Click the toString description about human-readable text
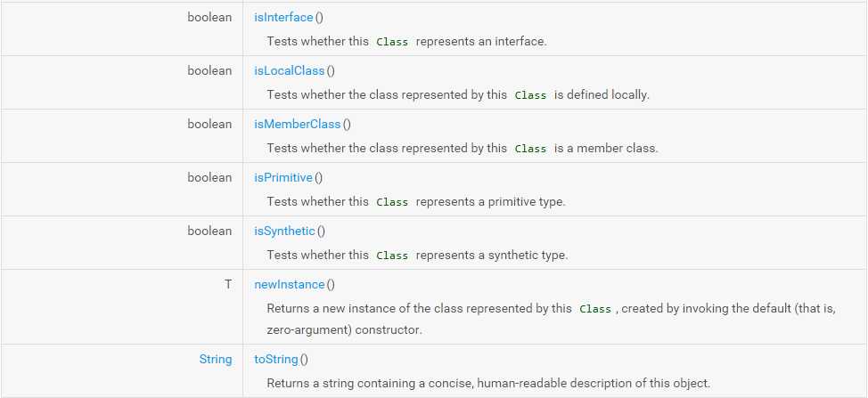 [x=488, y=383]
